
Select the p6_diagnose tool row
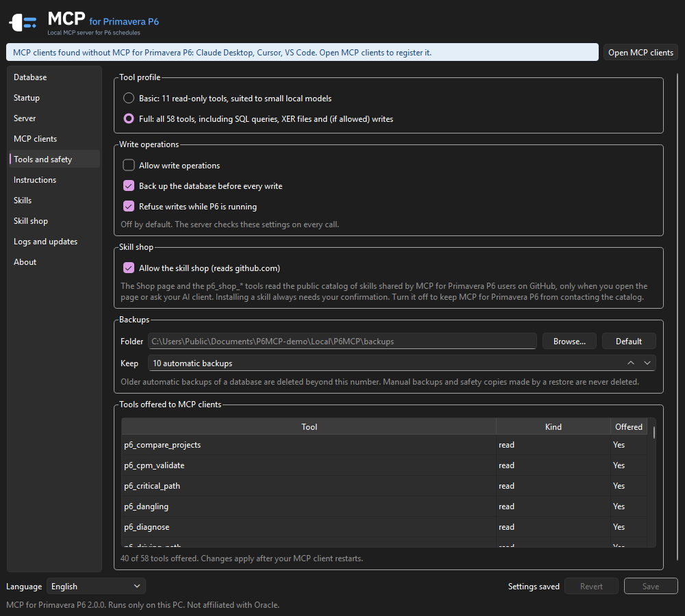(x=384, y=527)
